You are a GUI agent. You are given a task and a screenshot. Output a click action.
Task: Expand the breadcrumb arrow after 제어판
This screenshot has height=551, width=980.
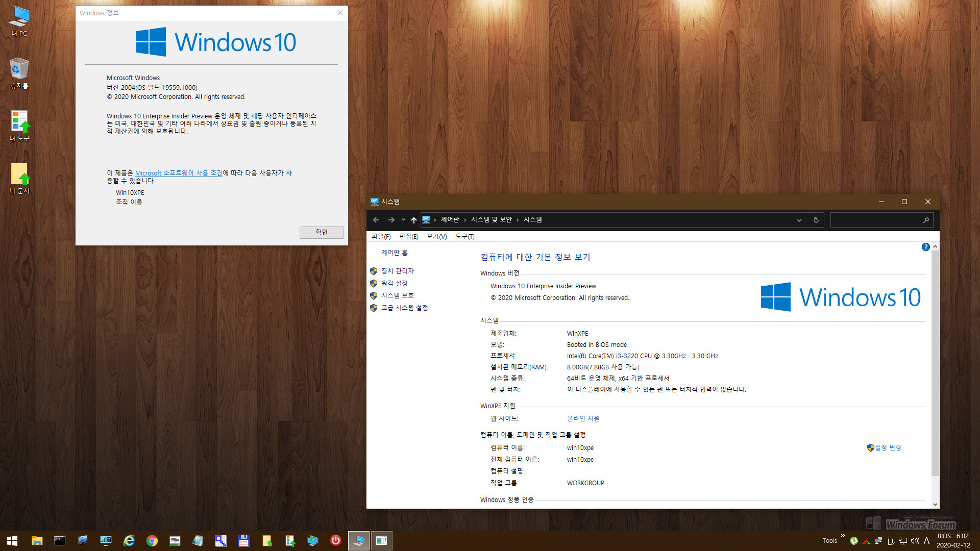click(x=465, y=220)
